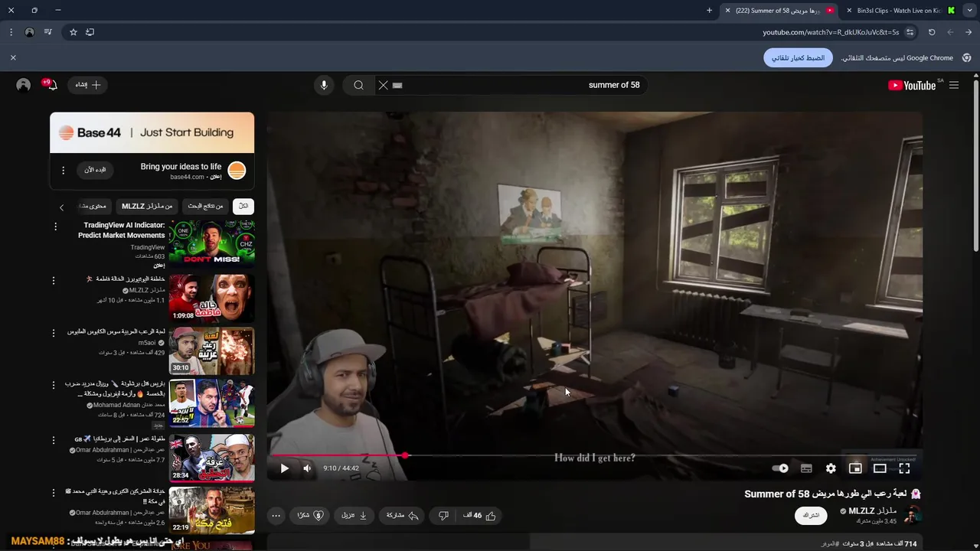Open options for m5aoi horror video
This screenshot has height=551, width=980.
[x=54, y=333]
